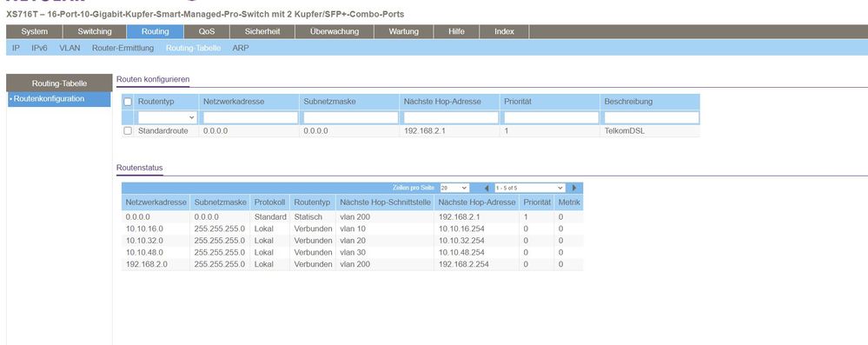
Task: Click the Routenstatus section heading
Action: tap(140, 168)
